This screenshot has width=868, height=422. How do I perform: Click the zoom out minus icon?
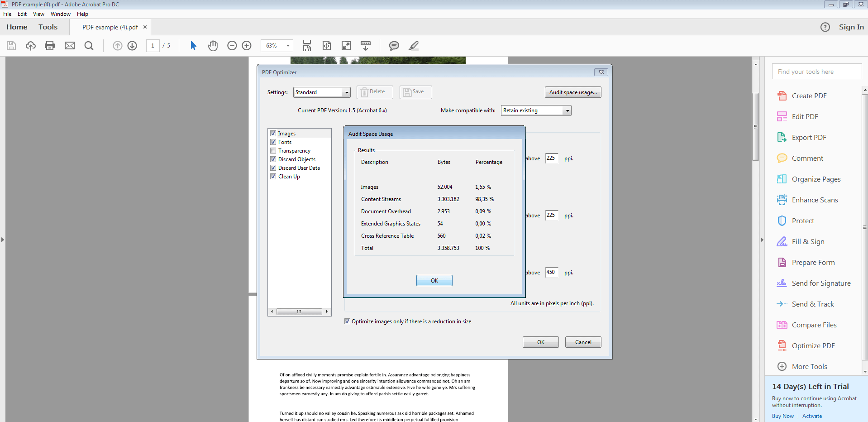pyautogui.click(x=232, y=46)
